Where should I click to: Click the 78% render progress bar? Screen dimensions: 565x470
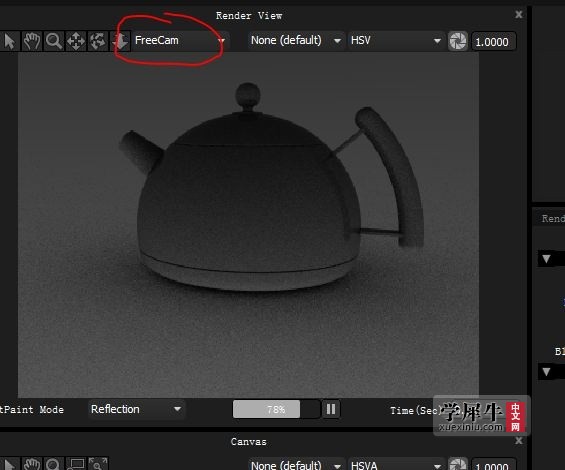(x=276, y=409)
